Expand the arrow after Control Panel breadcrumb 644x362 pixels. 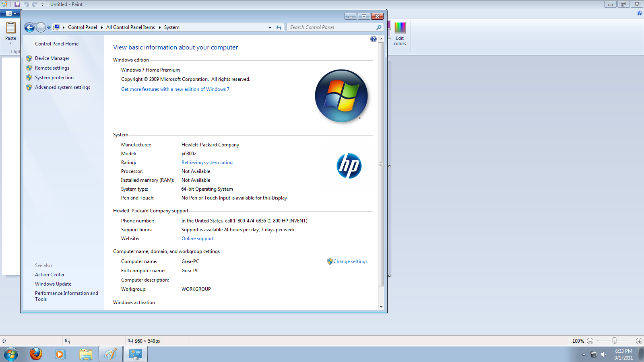tap(101, 27)
